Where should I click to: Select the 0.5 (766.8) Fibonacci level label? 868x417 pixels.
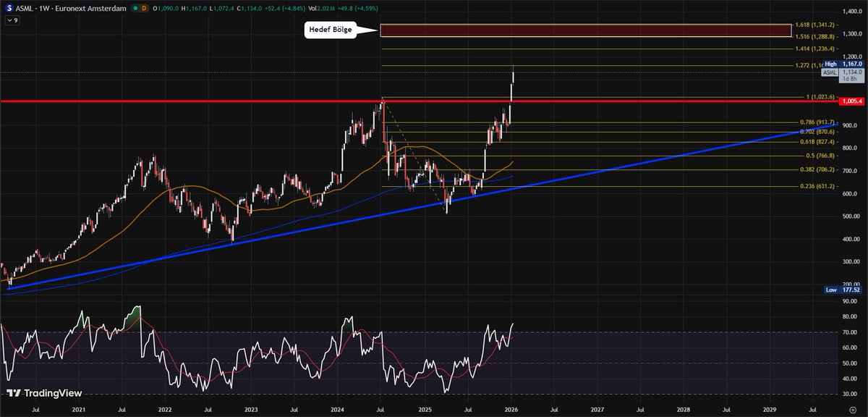820,156
